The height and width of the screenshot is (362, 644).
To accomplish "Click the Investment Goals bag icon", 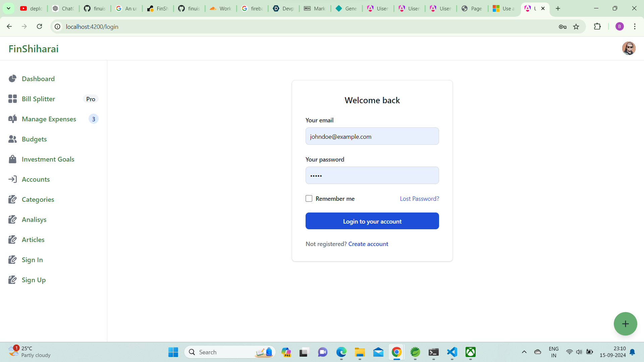I will pos(12,159).
